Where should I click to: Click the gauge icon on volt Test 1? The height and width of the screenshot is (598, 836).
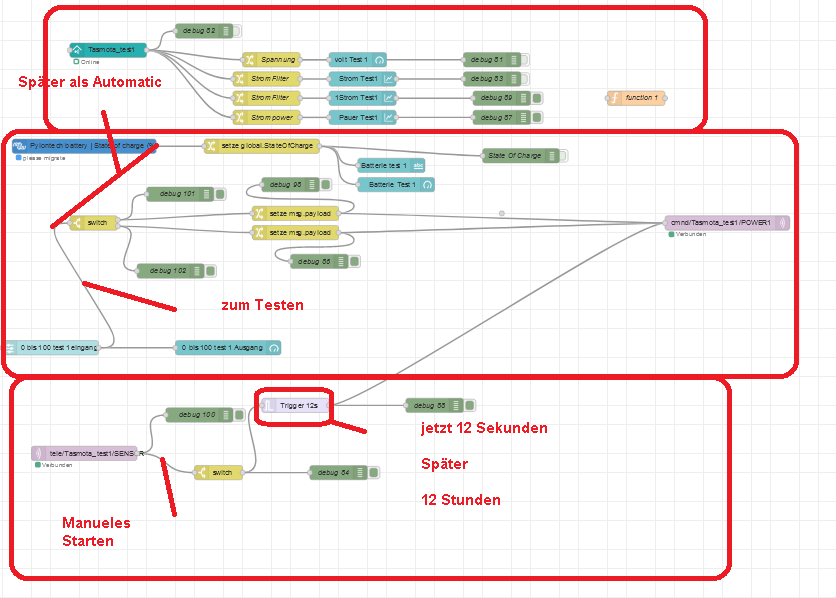coord(380,60)
